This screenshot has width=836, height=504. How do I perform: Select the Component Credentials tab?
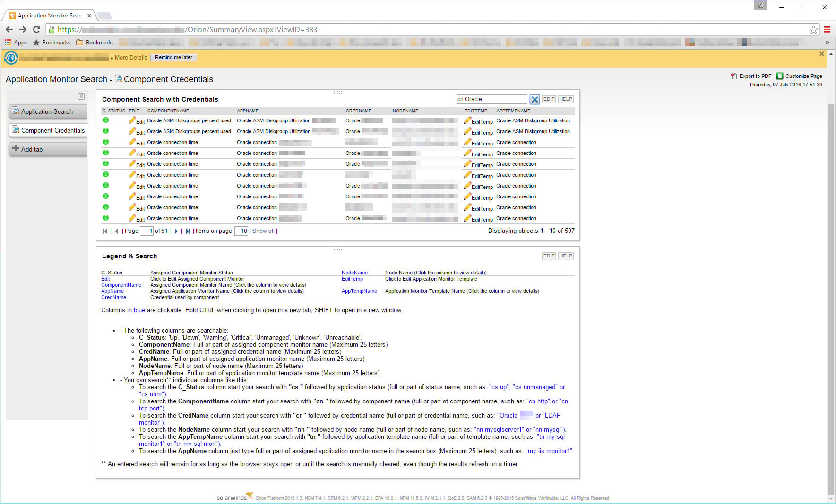[52, 130]
